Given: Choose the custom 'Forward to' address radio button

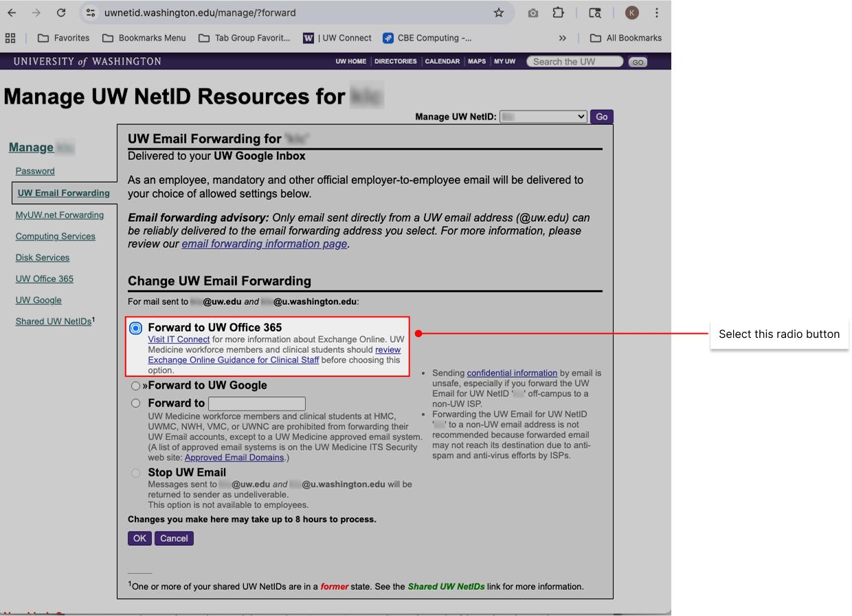Looking at the screenshot, I should point(136,403).
